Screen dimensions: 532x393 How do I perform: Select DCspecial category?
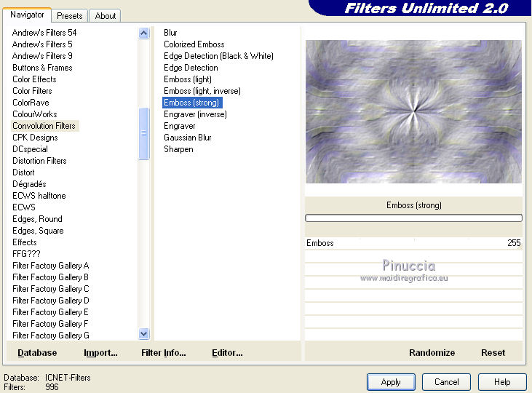[30, 149]
